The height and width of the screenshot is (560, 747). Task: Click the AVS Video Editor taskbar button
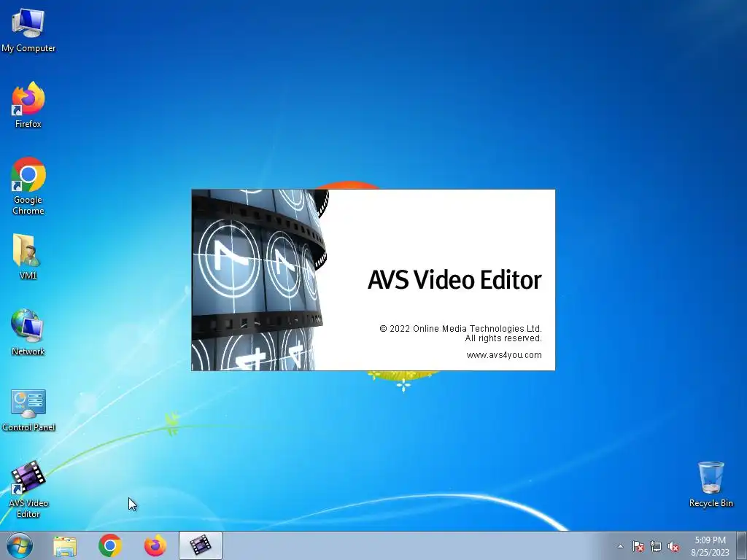(201, 545)
